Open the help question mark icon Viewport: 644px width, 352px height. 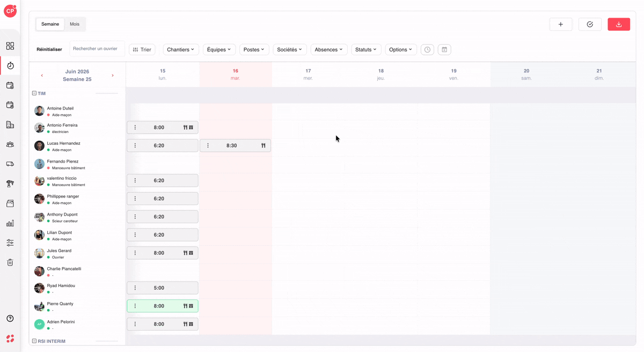(x=10, y=319)
